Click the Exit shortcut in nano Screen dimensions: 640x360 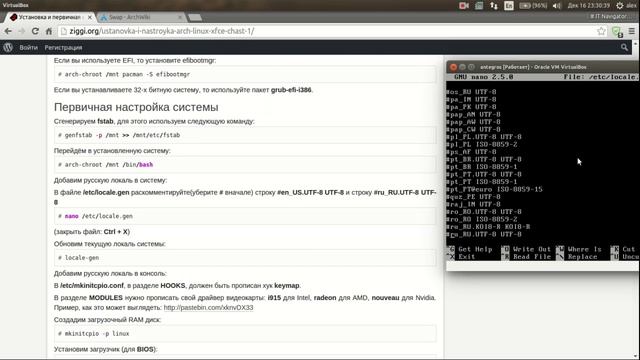pos(462,257)
